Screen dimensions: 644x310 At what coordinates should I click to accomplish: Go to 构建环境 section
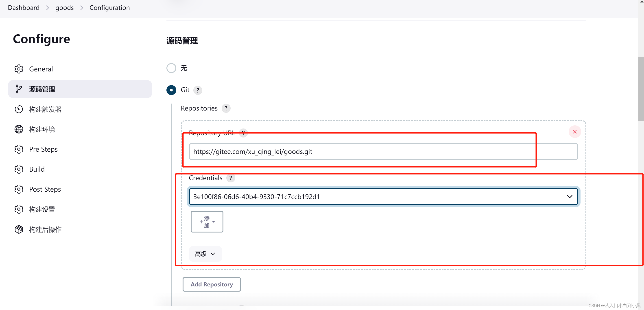[80, 129]
